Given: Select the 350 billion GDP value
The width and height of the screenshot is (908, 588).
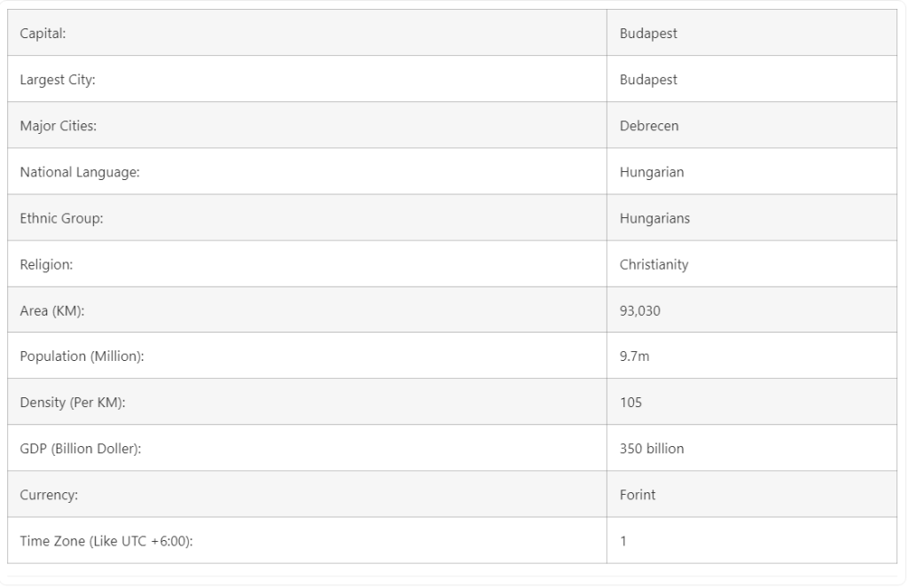Looking at the screenshot, I should point(652,449).
